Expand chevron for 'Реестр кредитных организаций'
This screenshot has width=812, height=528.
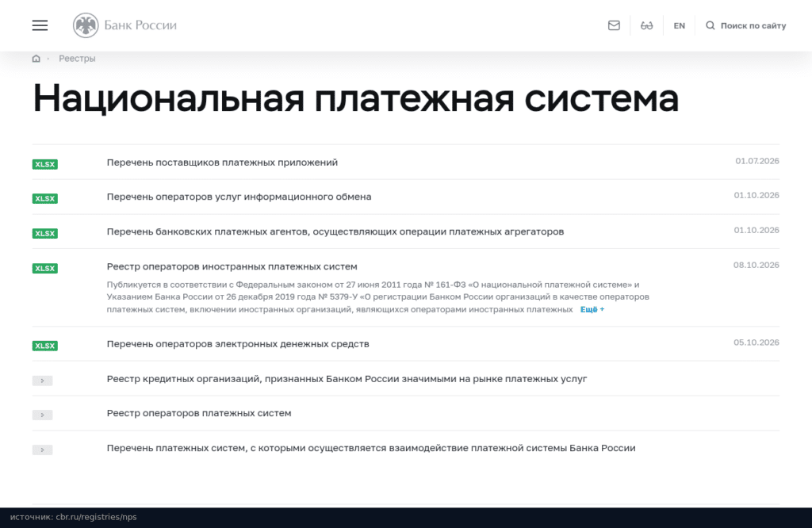[43, 381]
